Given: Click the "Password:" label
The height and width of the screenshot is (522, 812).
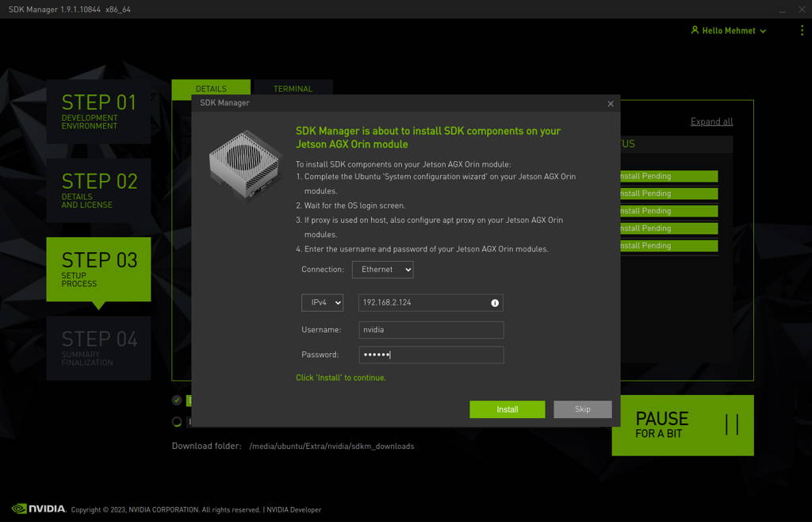Looking at the screenshot, I should [320, 355].
